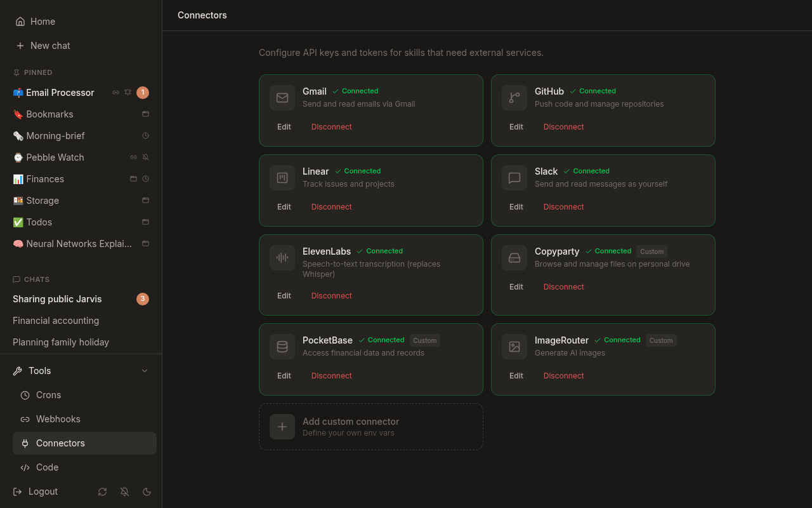Viewport: 812px width, 508px height.
Task: Click the clock icon beside Finances
Action: coord(145,179)
